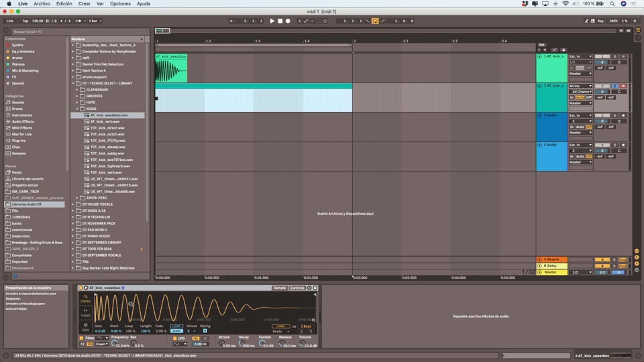Switch to Sample tab in Simpler
Image resolution: width=644 pixels, height=362 pixels.
(280, 288)
